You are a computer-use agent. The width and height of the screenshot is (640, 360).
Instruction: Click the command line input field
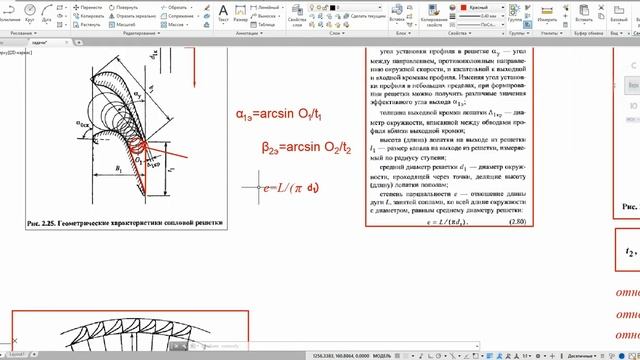click(335, 346)
